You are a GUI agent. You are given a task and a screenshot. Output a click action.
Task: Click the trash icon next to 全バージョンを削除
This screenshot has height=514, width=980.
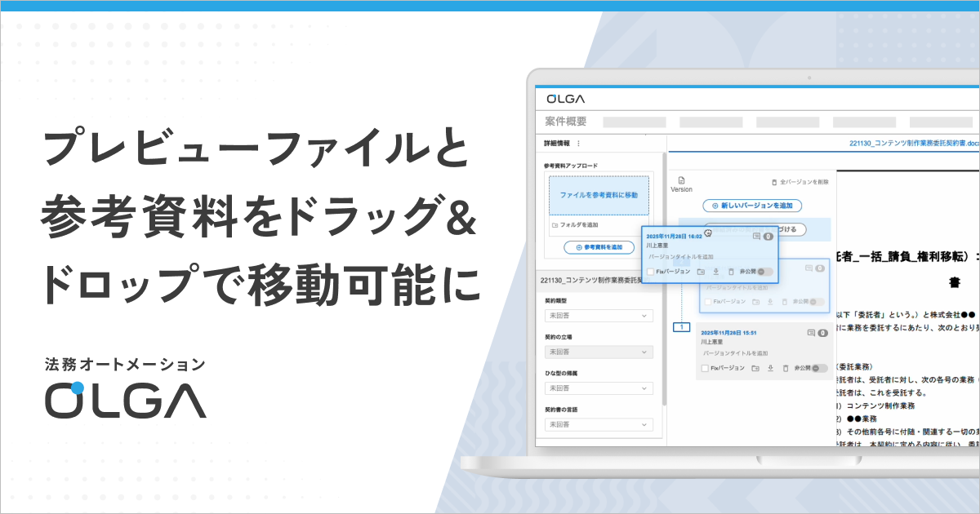[773, 182]
